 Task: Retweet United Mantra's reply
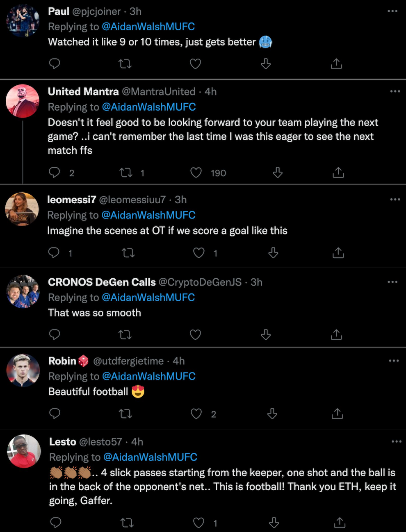pos(125,173)
